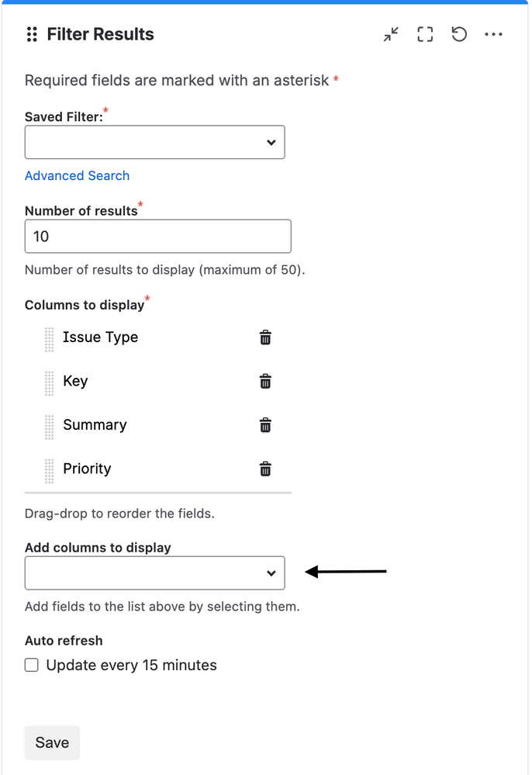
Task: Remove the Priority column
Action: 265,469
